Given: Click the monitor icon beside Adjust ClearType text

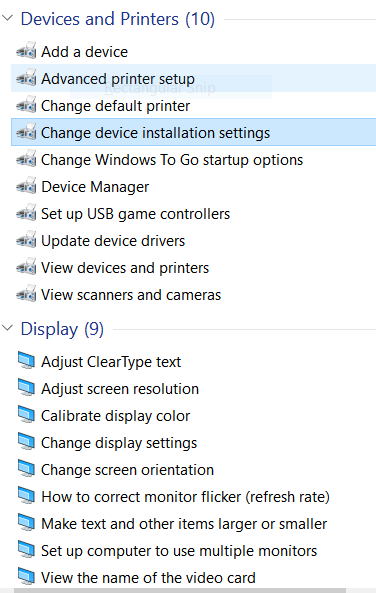Looking at the screenshot, I should click(x=26, y=361).
